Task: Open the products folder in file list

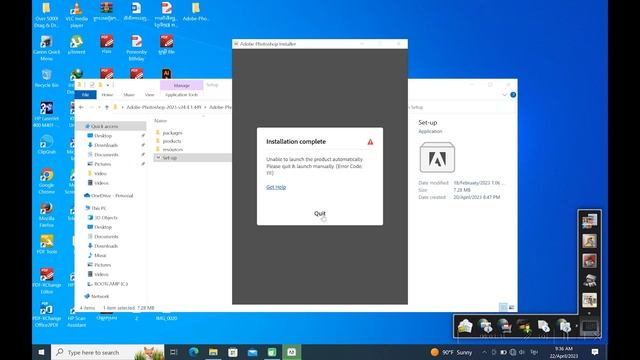Action: [172, 141]
